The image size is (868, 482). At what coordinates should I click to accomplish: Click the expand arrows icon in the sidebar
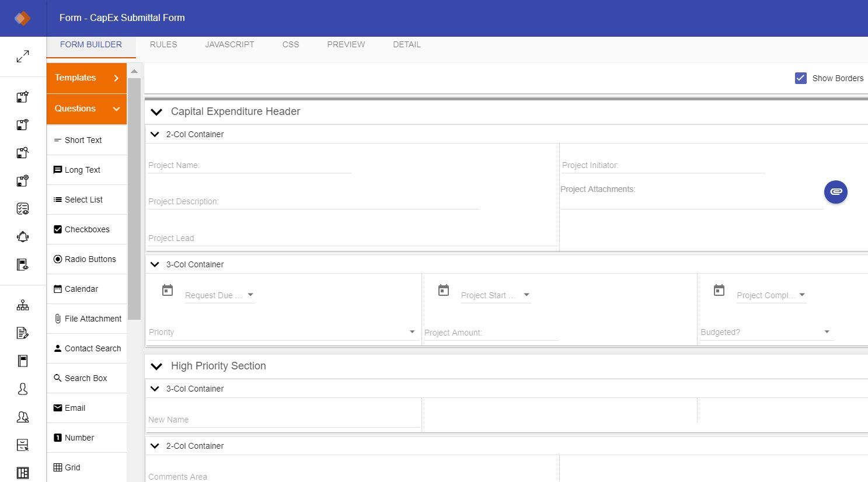pos(23,57)
